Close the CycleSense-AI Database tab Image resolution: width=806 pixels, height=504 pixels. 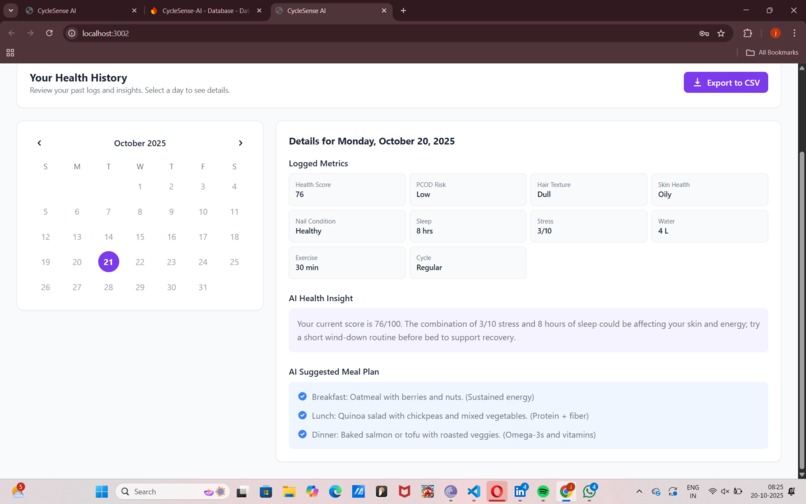[259, 11]
